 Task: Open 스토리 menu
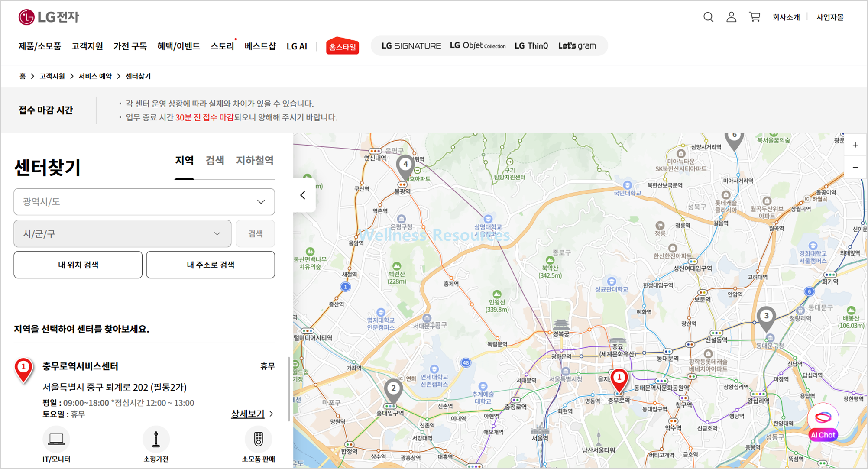point(222,46)
